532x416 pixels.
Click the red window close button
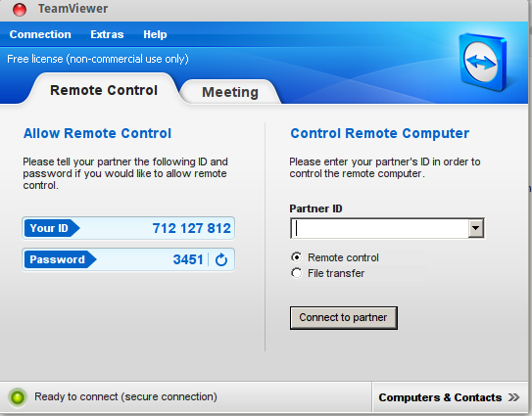pyautogui.click(x=20, y=10)
